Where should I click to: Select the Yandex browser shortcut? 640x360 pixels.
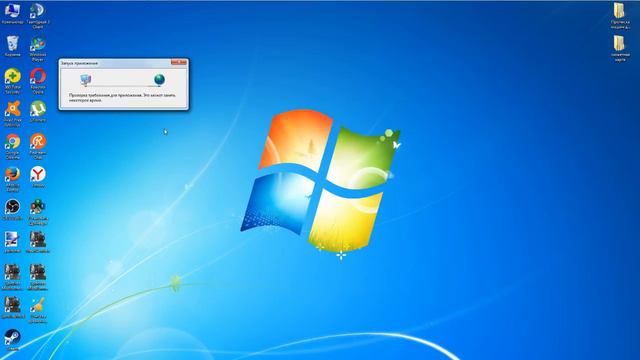(38, 177)
